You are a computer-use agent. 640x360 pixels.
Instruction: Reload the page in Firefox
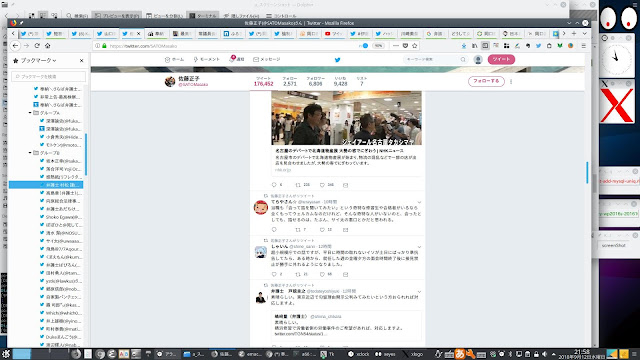(x=37, y=46)
